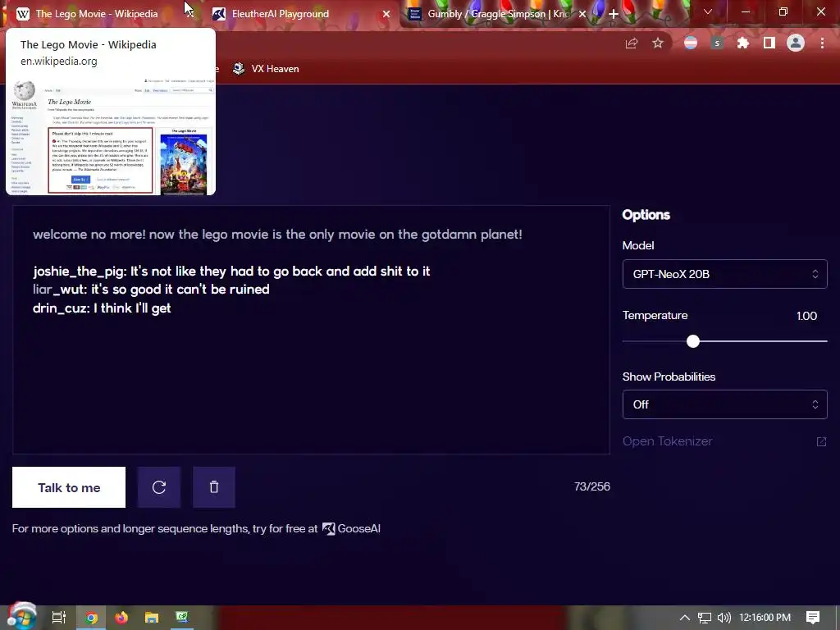Open the Model dropdown showing GPT-NeoX 20B
This screenshot has width=840, height=630.
[x=725, y=274]
